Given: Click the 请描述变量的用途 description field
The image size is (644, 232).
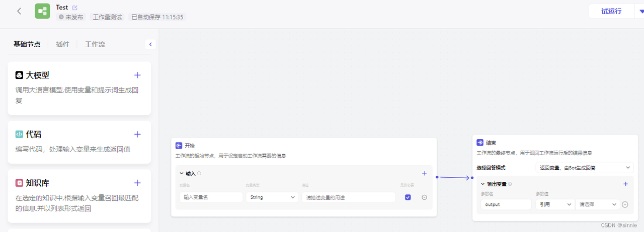Looking at the screenshot, I should pyautogui.click(x=349, y=197).
